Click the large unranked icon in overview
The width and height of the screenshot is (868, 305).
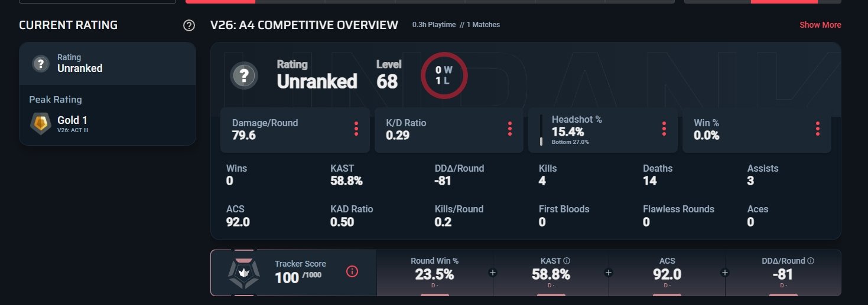pyautogui.click(x=244, y=76)
